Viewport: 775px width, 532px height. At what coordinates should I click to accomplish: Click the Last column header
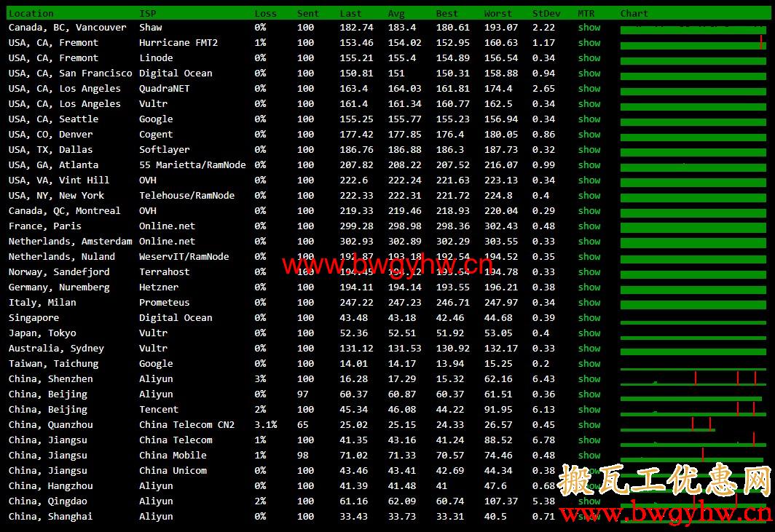(350, 13)
